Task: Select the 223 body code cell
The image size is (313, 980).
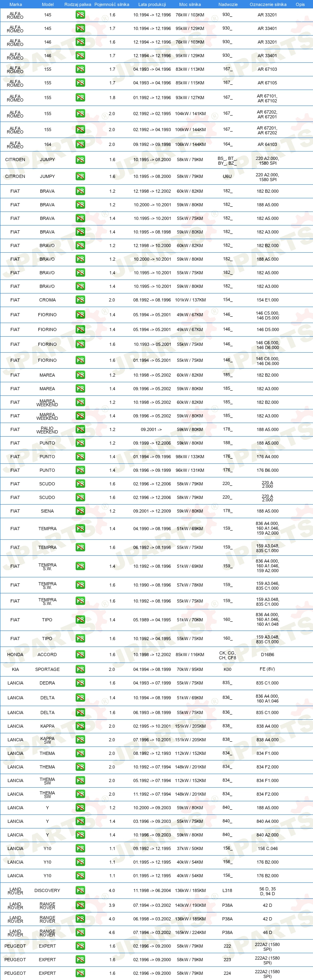Action: pos(227,960)
